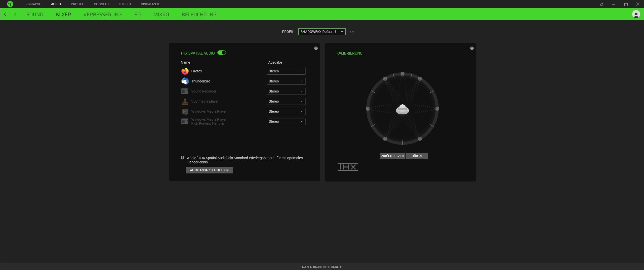Click the Razer logo icon

10,4
